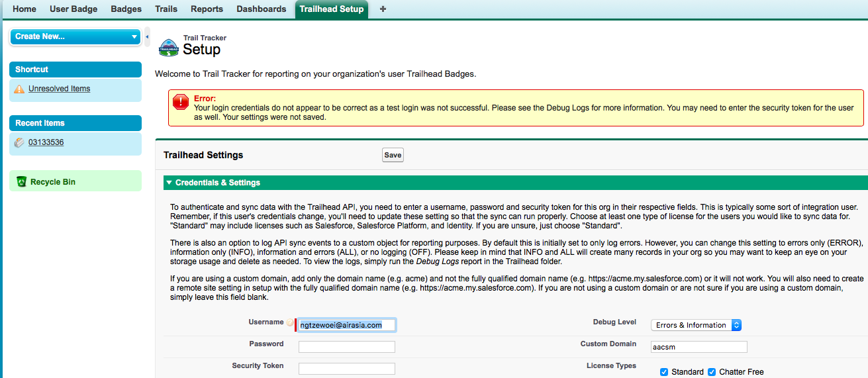Open the Unresolved Items link
868x378 pixels.
click(x=60, y=89)
